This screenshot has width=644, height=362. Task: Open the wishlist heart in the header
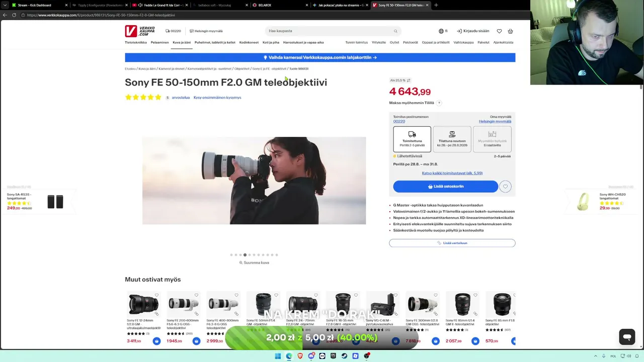tap(499, 31)
